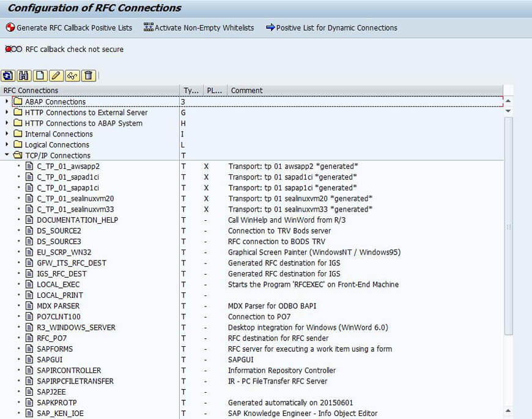Expand HTTP Connections to External Server node
The image size is (532, 419).
[7, 113]
